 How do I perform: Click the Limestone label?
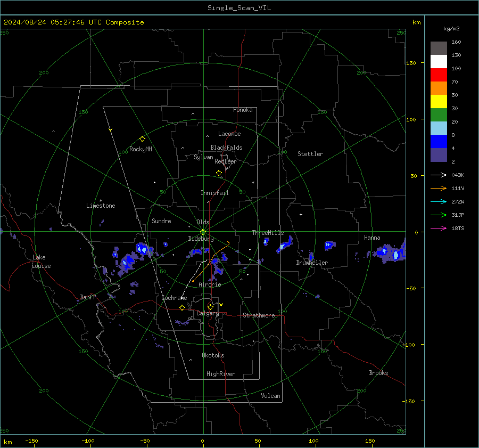click(101, 206)
